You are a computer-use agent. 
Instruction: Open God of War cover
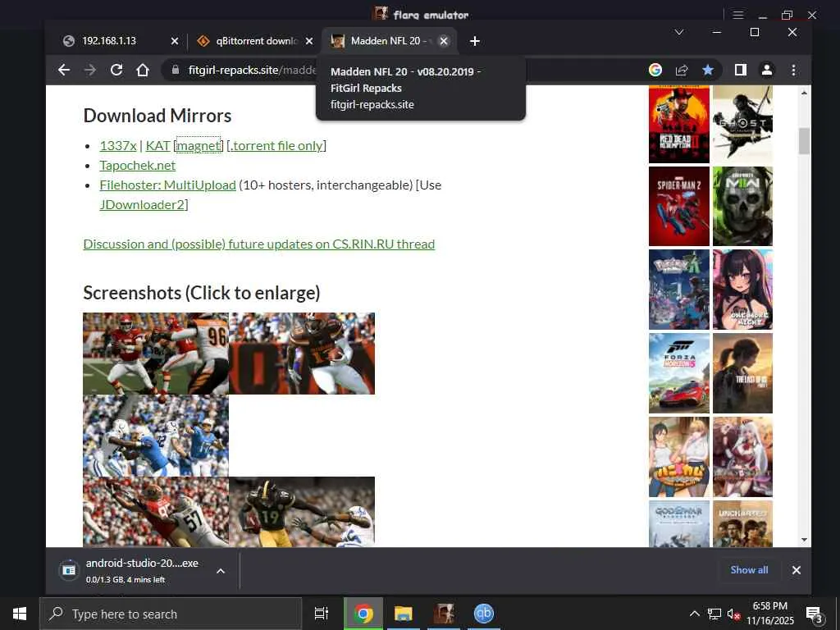pyautogui.click(x=678, y=524)
